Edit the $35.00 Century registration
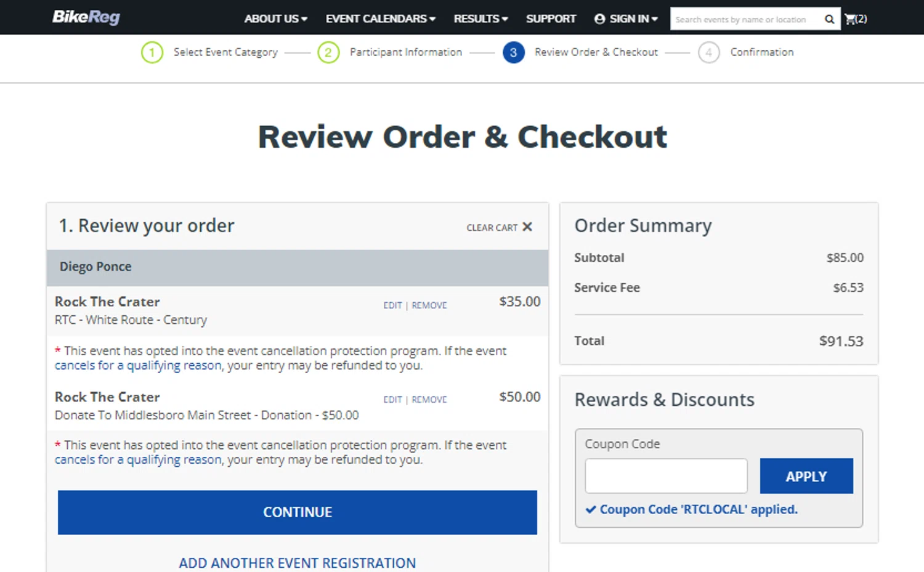This screenshot has width=924, height=572. (x=392, y=305)
